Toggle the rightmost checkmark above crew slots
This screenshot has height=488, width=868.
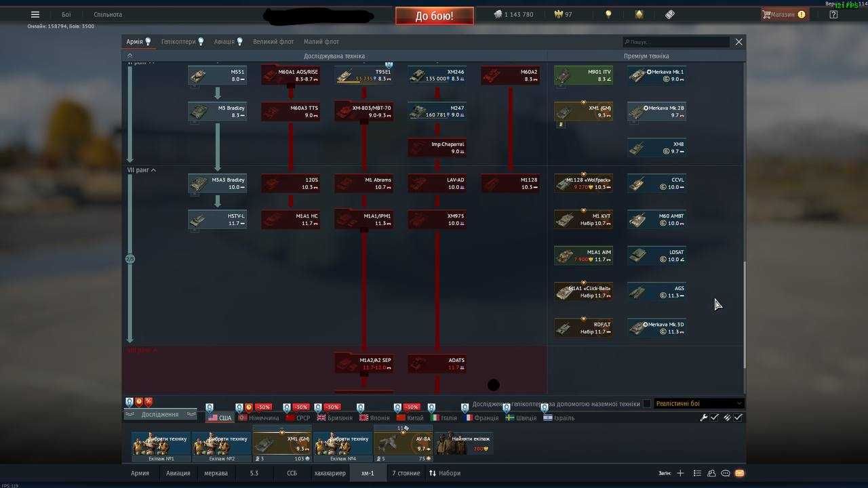coord(738,418)
